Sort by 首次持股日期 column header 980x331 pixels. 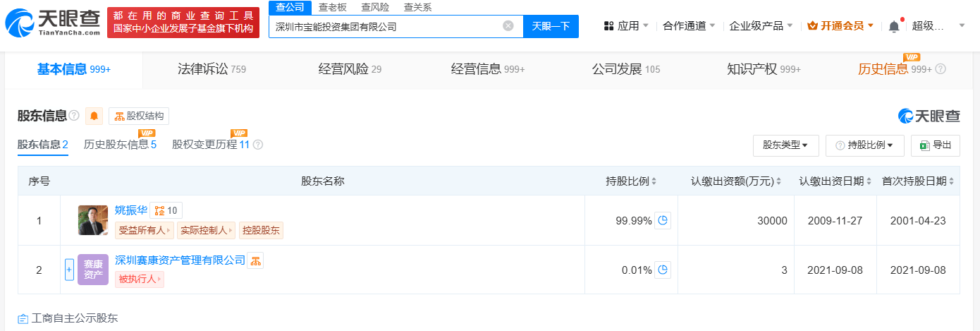(918, 181)
